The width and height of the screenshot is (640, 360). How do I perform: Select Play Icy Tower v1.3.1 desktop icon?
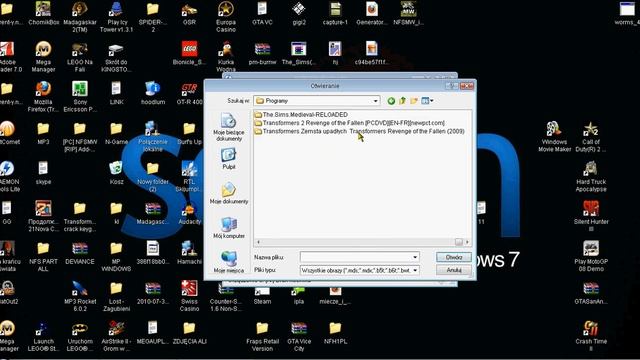pos(116,17)
